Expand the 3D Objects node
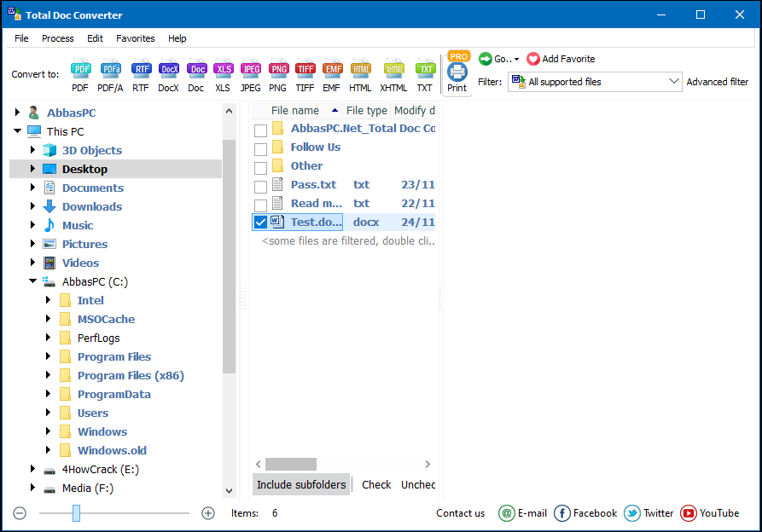The height and width of the screenshot is (532, 762). tap(32, 149)
